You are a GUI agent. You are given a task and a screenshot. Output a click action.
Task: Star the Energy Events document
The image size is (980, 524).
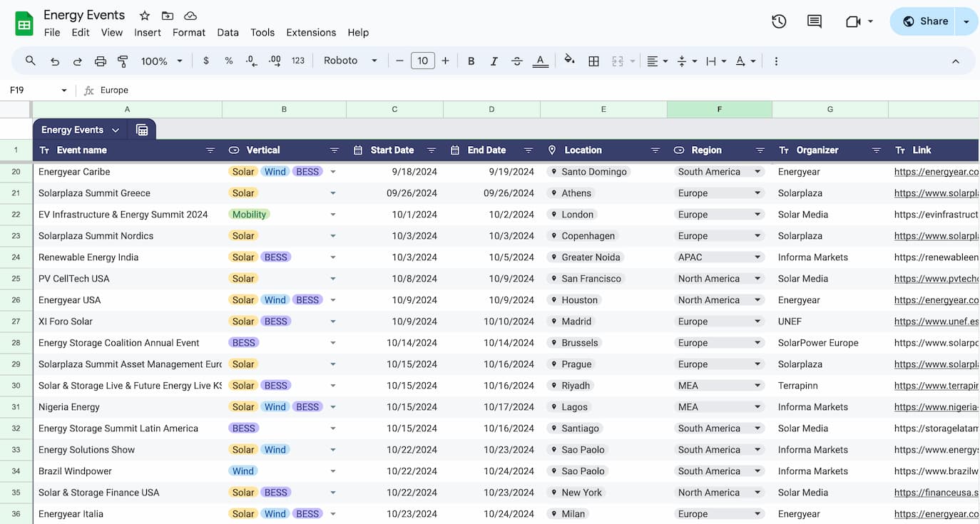[145, 16]
